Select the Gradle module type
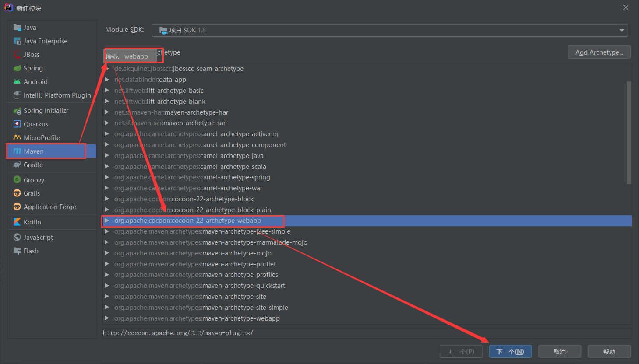639x364 pixels. pyautogui.click(x=52, y=165)
